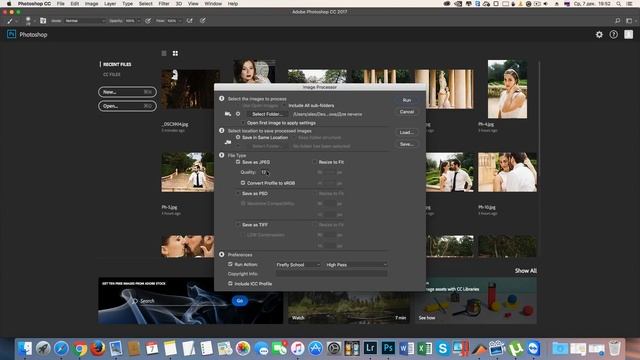Click the JPEG Quality input field

265,172
